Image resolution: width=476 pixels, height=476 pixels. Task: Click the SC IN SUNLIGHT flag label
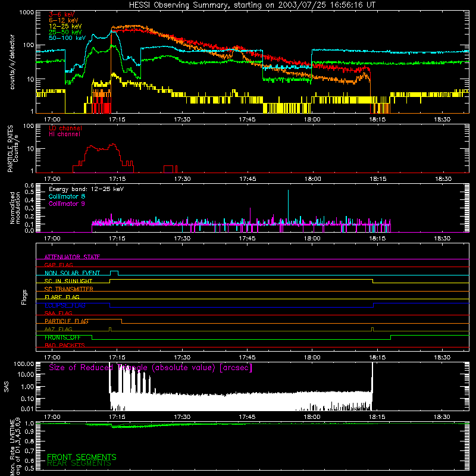point(68,281)
